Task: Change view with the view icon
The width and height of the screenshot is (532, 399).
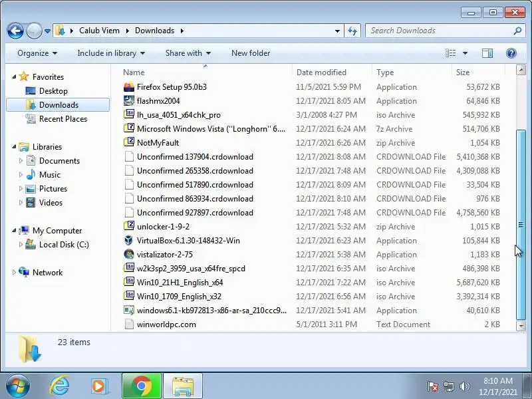Action: pyautogui.click(x=451, y=53)
